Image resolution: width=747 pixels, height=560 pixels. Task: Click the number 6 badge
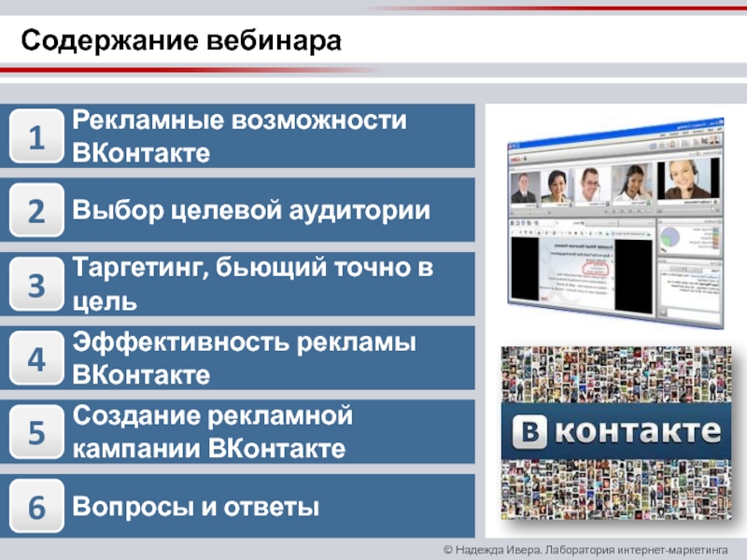(x=36, y=506)
